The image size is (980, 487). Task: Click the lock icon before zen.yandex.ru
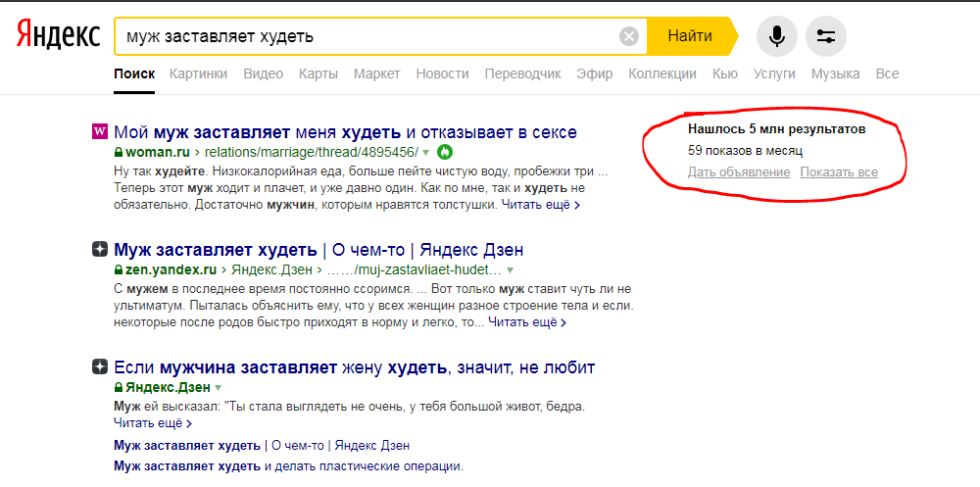click(x=119, y=270)
